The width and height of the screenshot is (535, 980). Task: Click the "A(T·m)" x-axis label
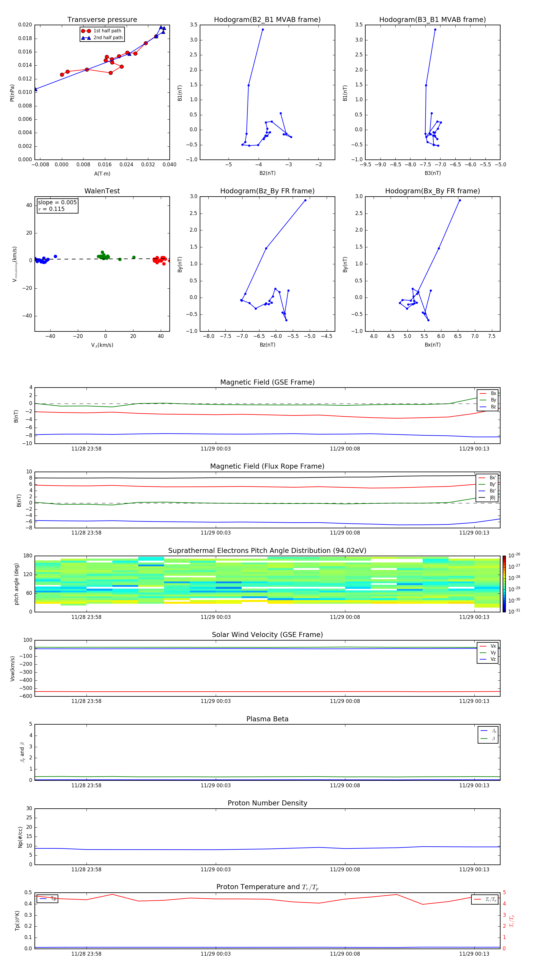point(102,174)
